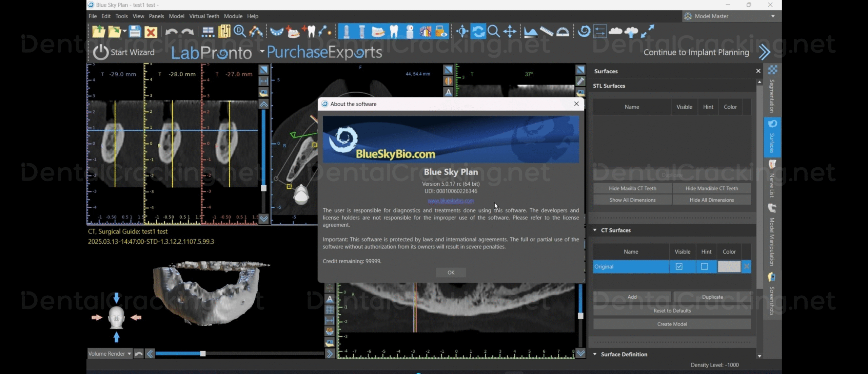Screen dimensions: 868x374
Task: Switch to the Segmentation side tab
Action: click(x=772, y=91)
